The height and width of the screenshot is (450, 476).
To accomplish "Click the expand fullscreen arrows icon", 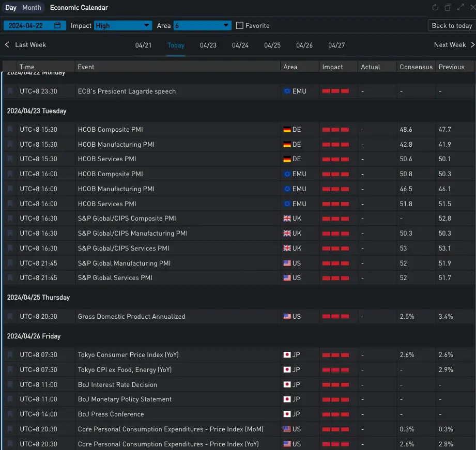I will pyautogui.click(x=460, y=8).
